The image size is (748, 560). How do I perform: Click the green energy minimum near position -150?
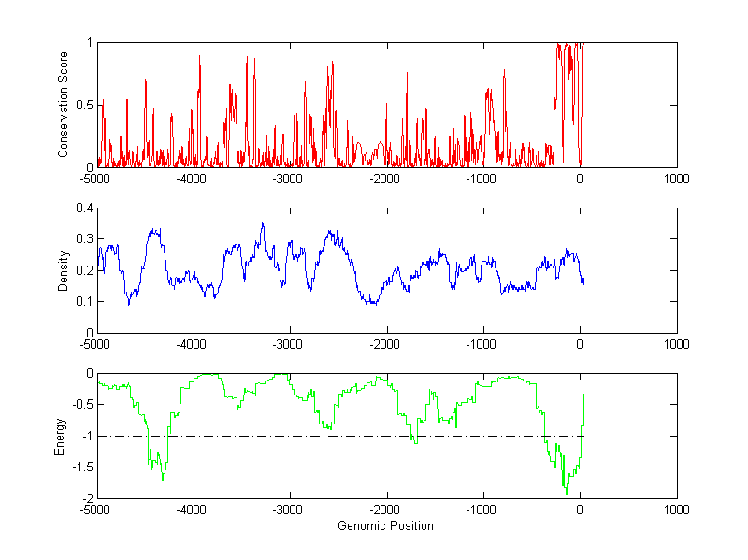566,491
